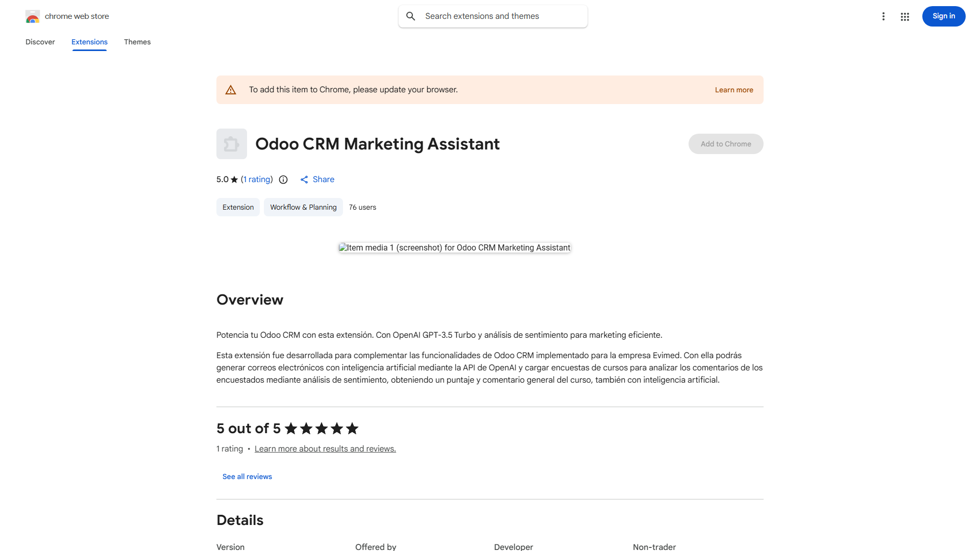Switch to the Discover tab
The height and width of the screenshot is (551, 980).
[40, 42]
